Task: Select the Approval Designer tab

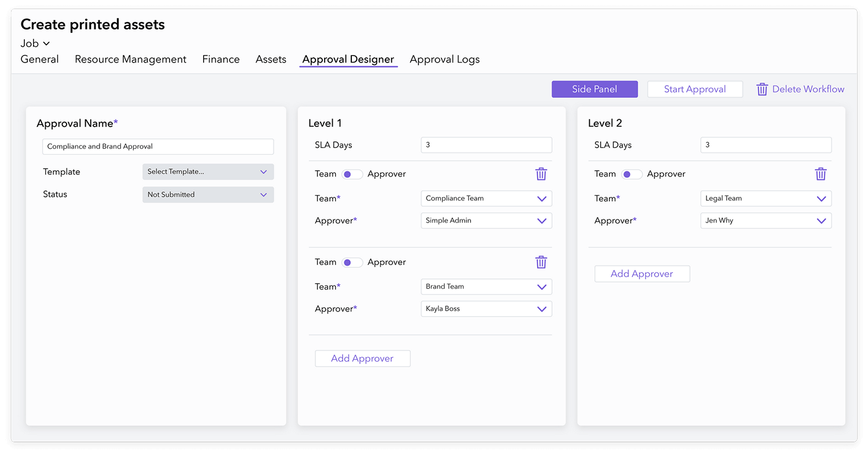Action: coord(348,59)
